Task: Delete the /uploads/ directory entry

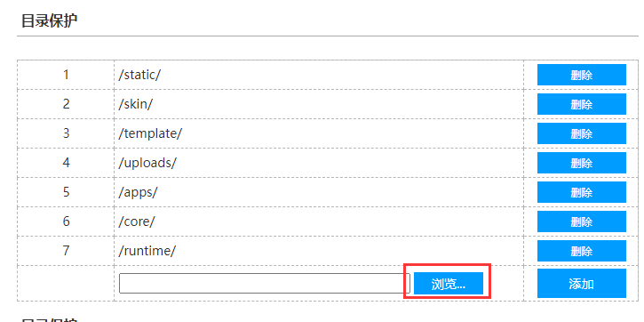Action: pos(582,163)
